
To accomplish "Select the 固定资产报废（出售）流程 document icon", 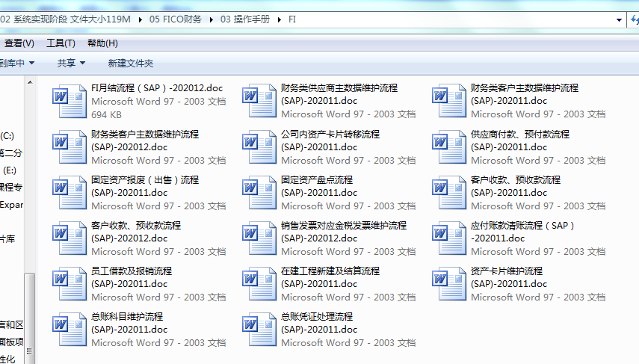I will (x=70, y=193).
